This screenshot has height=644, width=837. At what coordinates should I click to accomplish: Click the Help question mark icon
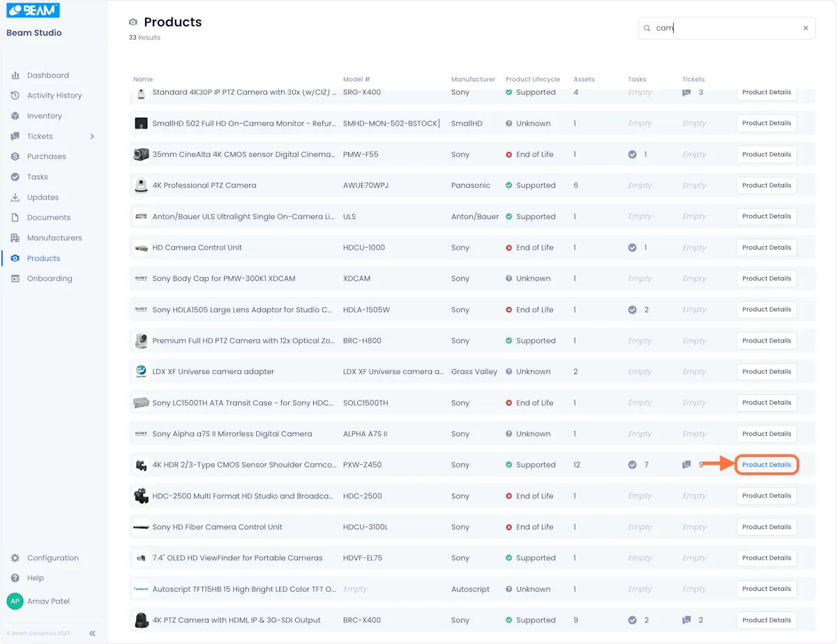coord(15,578)
